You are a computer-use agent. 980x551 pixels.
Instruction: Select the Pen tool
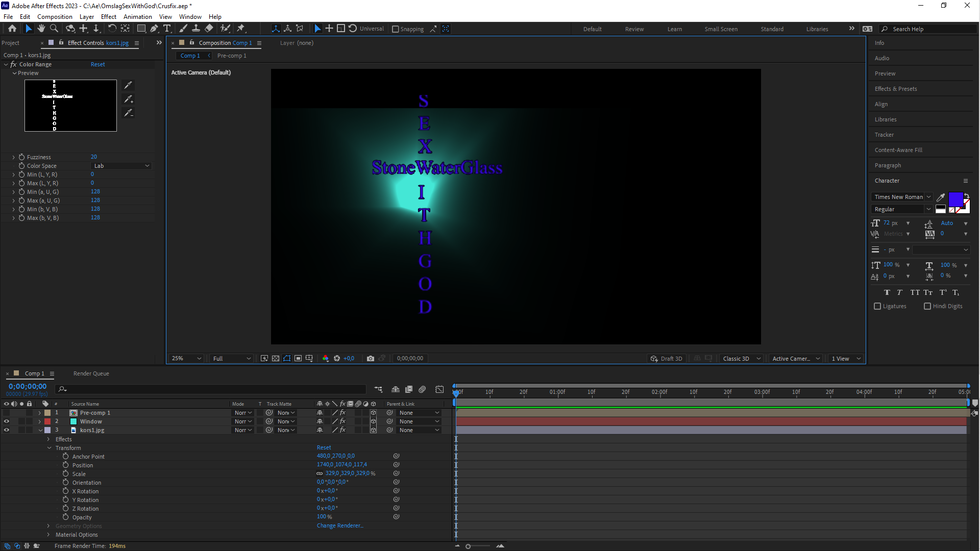[155, 29]
